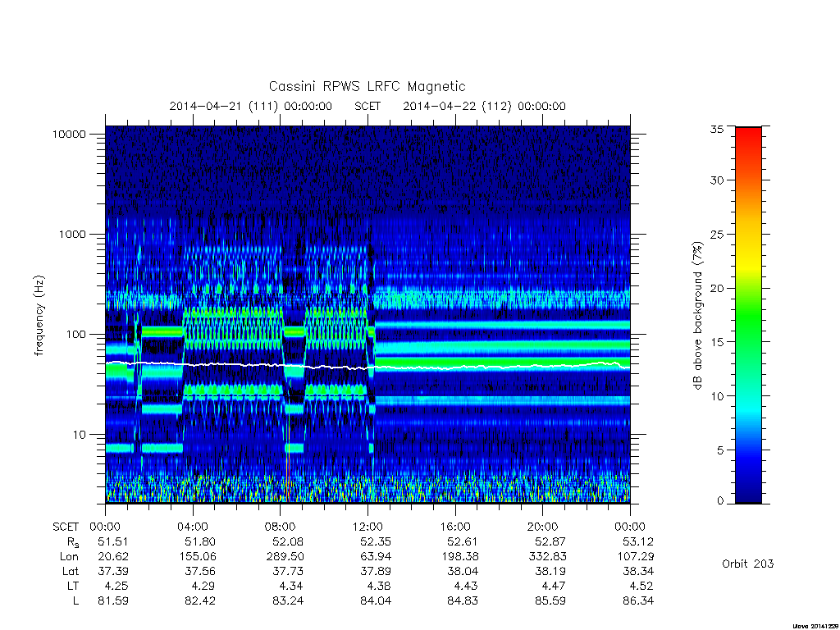840x630 pixels.
Task: Click the 100 frequency axis tick label
Action: pyautogui.click(x=75, y=335)
